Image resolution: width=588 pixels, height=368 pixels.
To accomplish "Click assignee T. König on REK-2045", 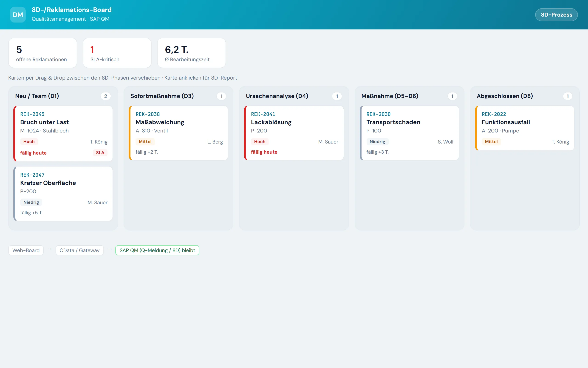I will click(x=99, y=142).
